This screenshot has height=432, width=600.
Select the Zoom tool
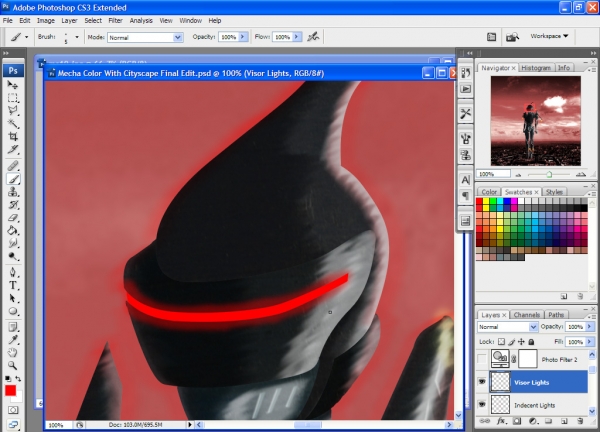13,365
